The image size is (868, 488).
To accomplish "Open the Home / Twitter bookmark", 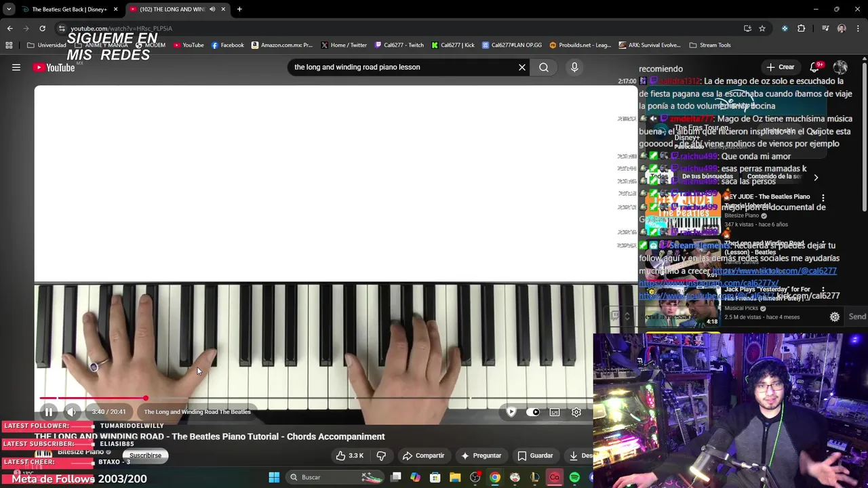I will 343,45.
